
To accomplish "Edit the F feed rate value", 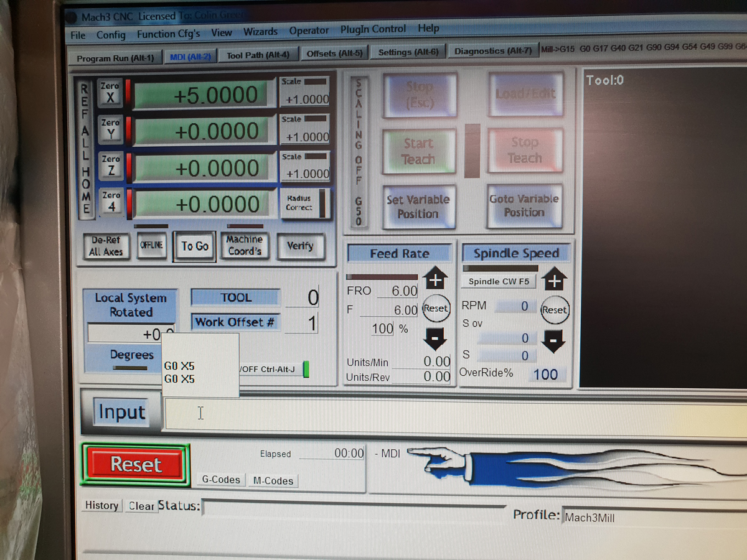I will click(390, 309).
